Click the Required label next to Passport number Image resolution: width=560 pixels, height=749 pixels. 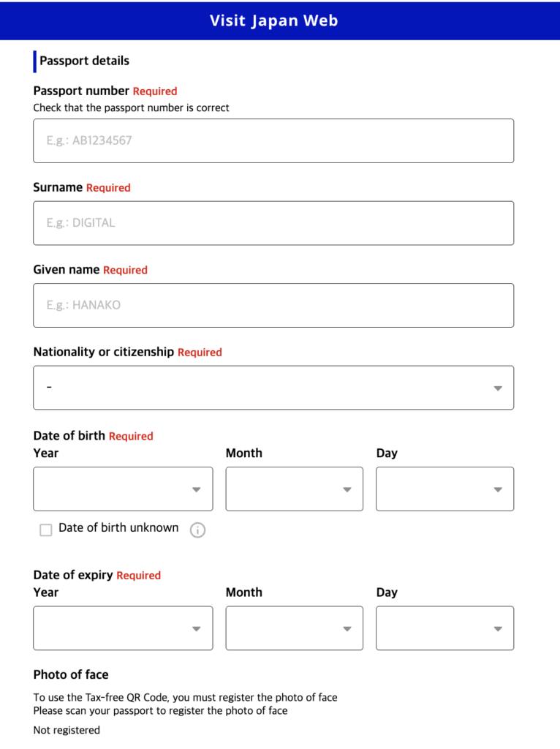pyautogui.click(x=154, y=91)
